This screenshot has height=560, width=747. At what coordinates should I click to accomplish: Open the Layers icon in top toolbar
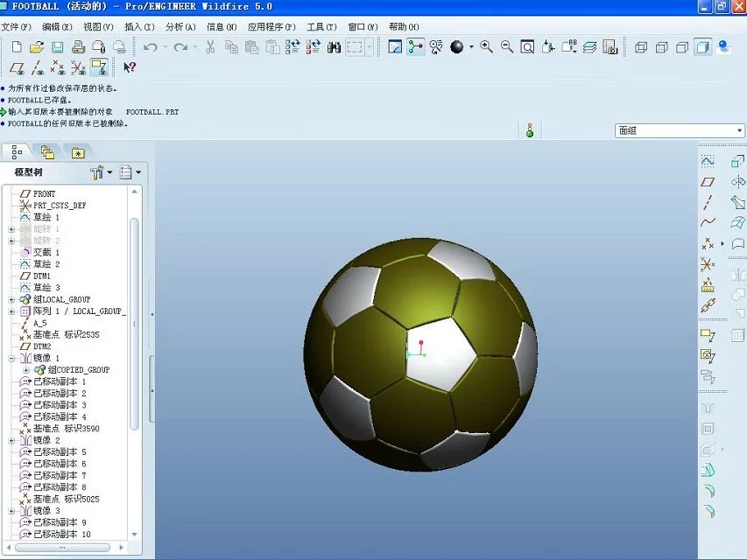coord(589,46)
